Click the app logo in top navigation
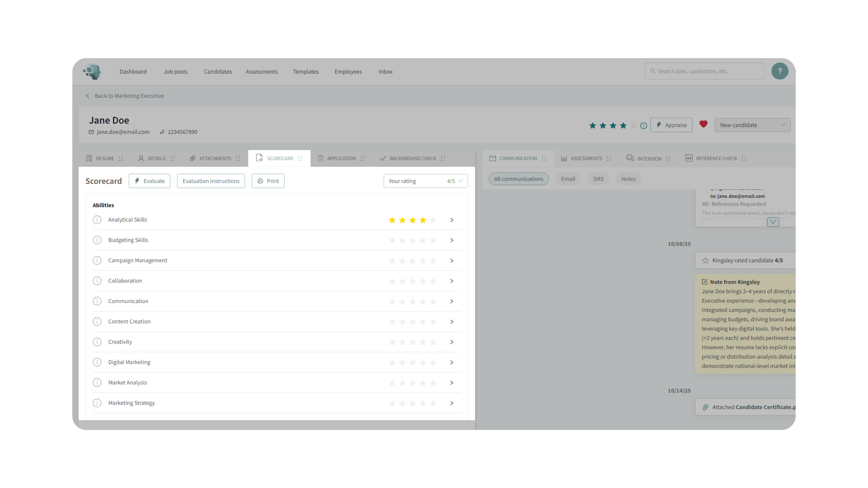Screen dimensions: 868x488 pos(92,71)
